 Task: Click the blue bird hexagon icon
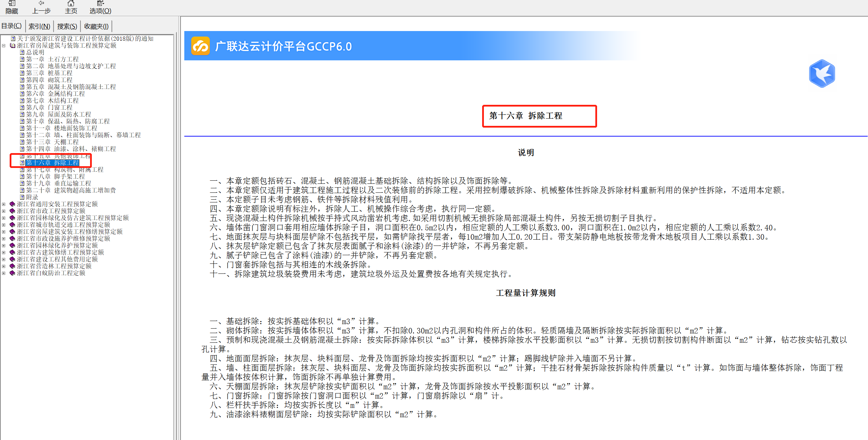[822, 73]
